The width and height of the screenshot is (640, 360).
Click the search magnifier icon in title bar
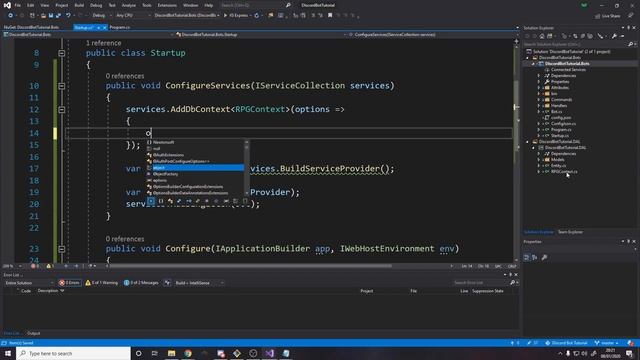[288, 5]
